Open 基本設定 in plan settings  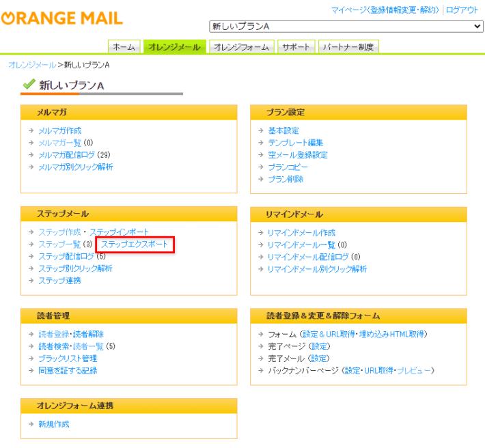click(x=283, y=131)
